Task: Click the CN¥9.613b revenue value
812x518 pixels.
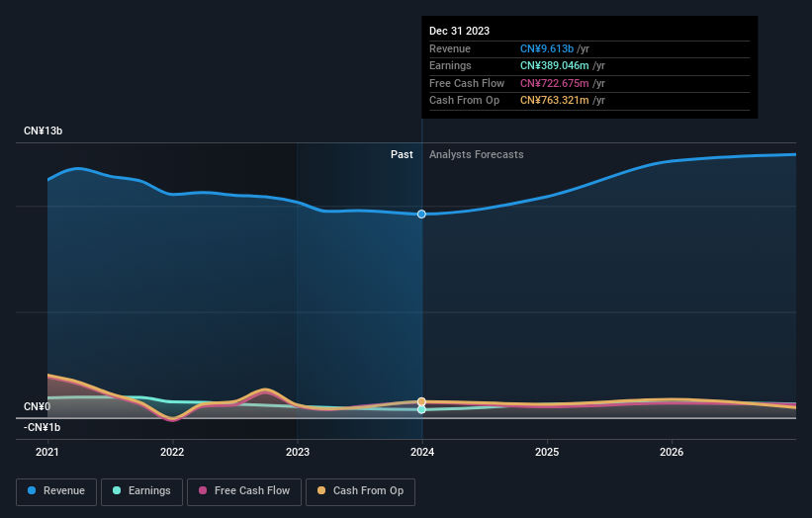Action: (547, 48)
